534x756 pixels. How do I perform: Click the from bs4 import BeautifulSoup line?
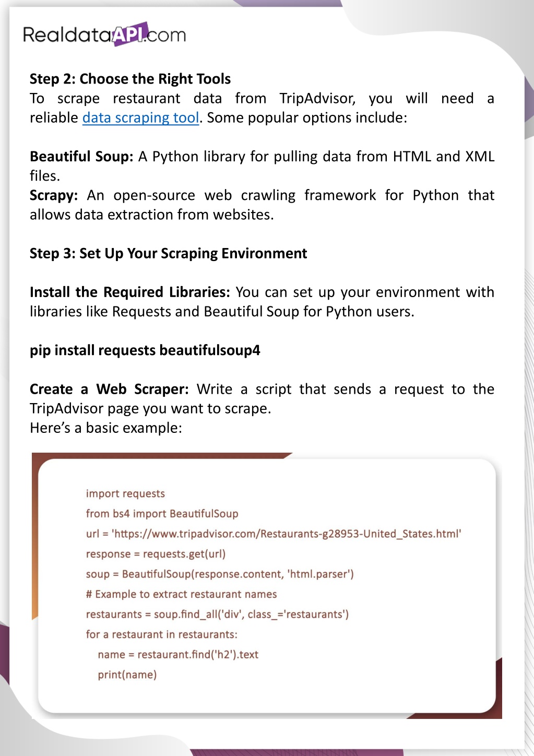pos(162,514)
